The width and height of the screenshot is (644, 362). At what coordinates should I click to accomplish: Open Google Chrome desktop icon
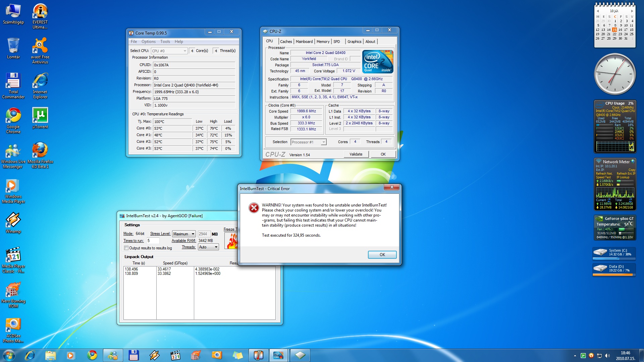[13, 121]
